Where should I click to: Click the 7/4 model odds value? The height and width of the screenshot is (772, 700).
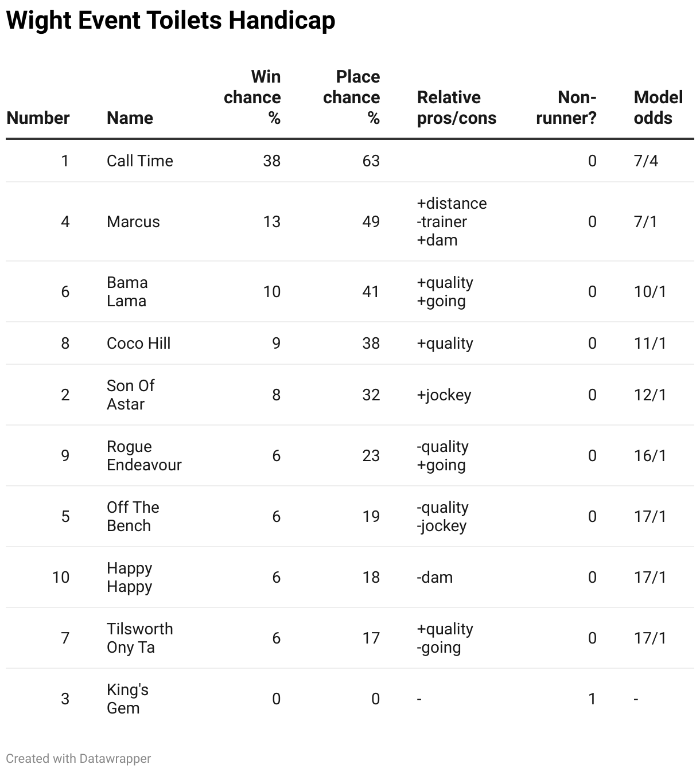(646, 161)
